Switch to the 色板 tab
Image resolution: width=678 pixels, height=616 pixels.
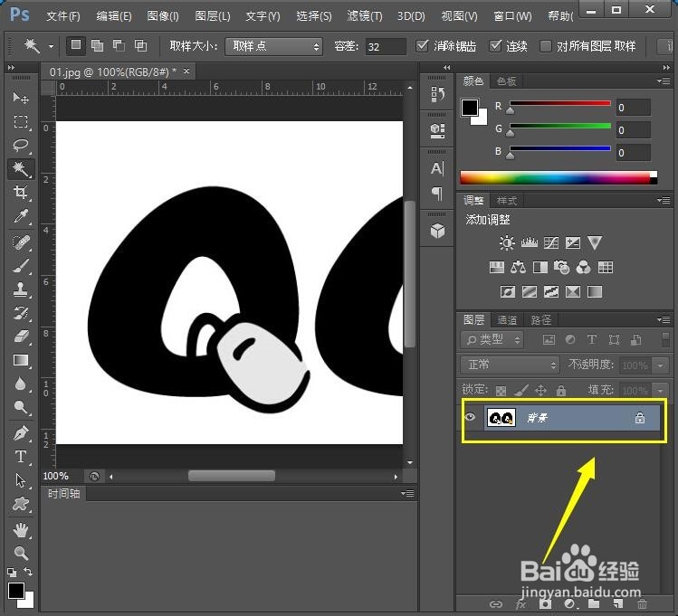point(506,81)
